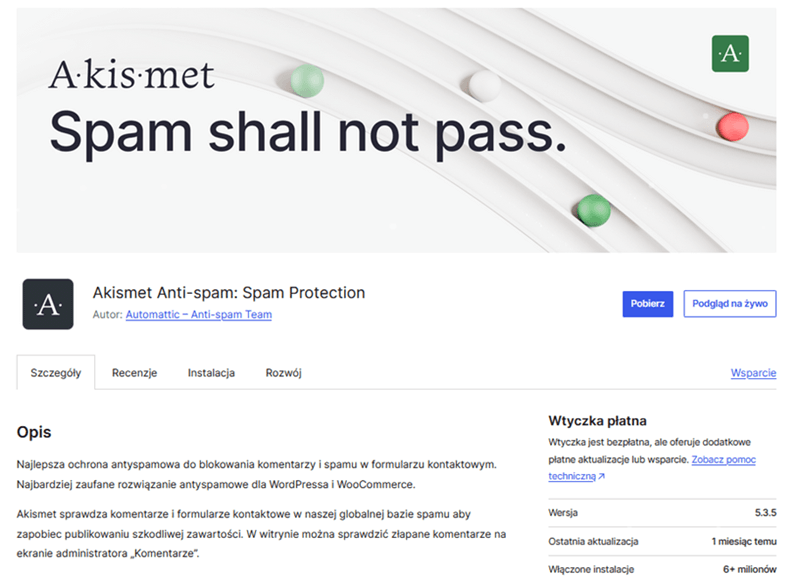Viewport: 800px width, 577px height.
Task: Open the Automattic – Anti-spam Team author link
Action: [x=198, y=314]
